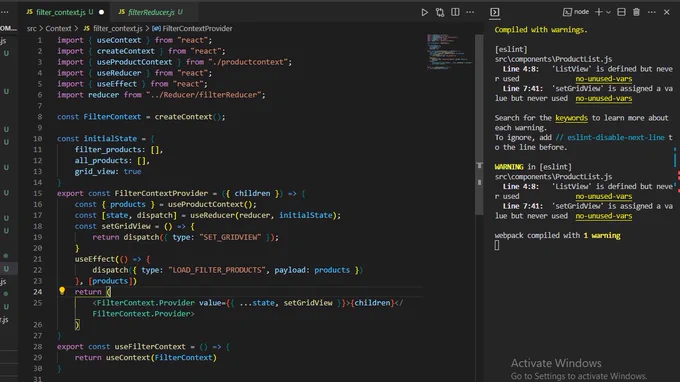The width and height of the screenshot is (680, 382).
Task: Click the 'WARNING in [eslint]' line
Action: tap(533, 167)
